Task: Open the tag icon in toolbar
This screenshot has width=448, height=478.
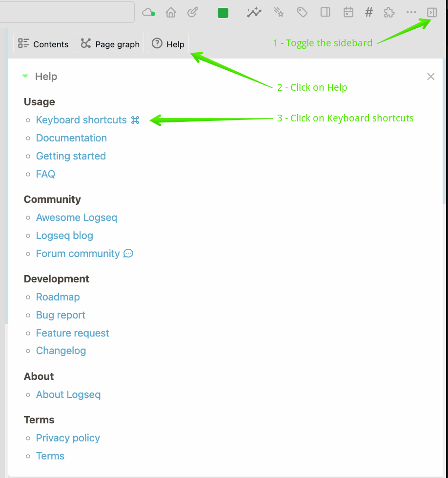Action: click(x=302, y=13)
